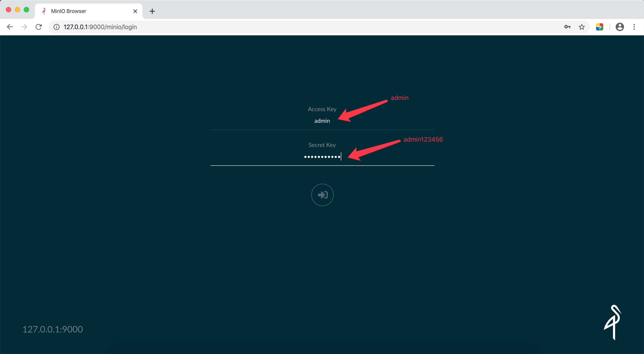Image resolution: width=644 pixels, height=354 pixels.
Task: Click the red close window button
Action: (9, 10)
